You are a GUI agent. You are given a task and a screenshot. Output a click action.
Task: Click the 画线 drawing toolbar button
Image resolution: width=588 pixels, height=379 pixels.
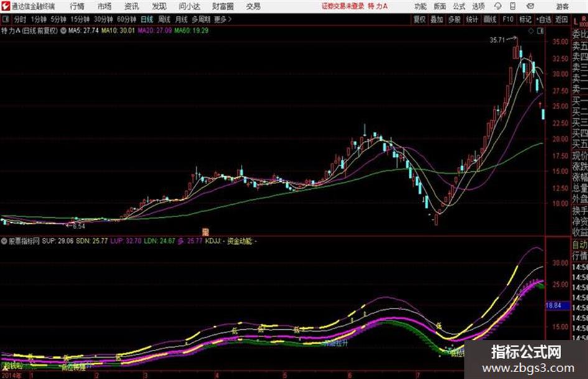490,19
